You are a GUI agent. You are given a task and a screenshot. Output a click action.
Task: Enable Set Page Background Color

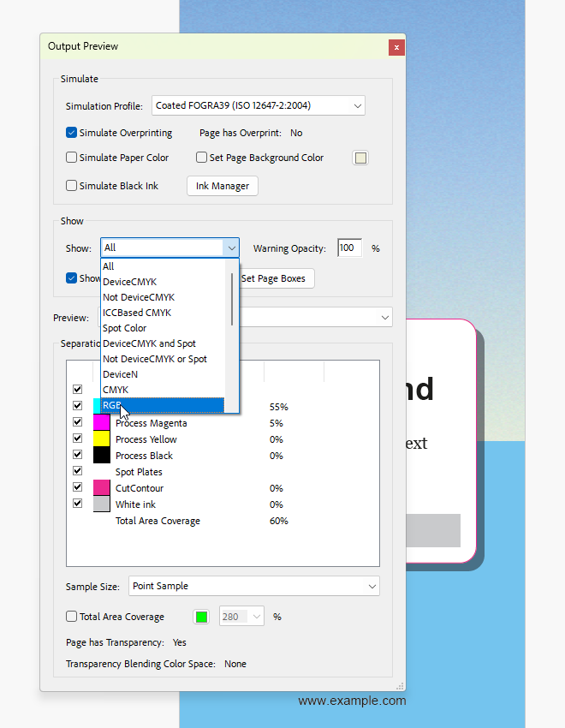[201, 158]
